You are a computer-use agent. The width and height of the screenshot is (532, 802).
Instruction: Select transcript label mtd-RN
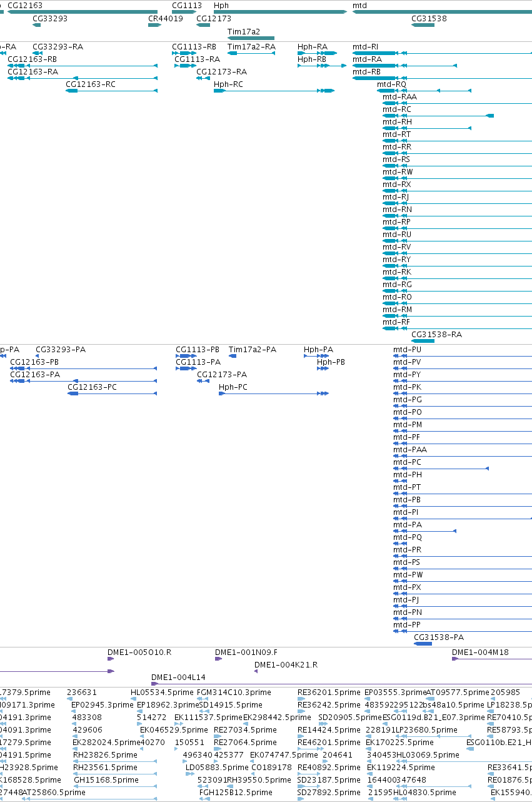397,210
